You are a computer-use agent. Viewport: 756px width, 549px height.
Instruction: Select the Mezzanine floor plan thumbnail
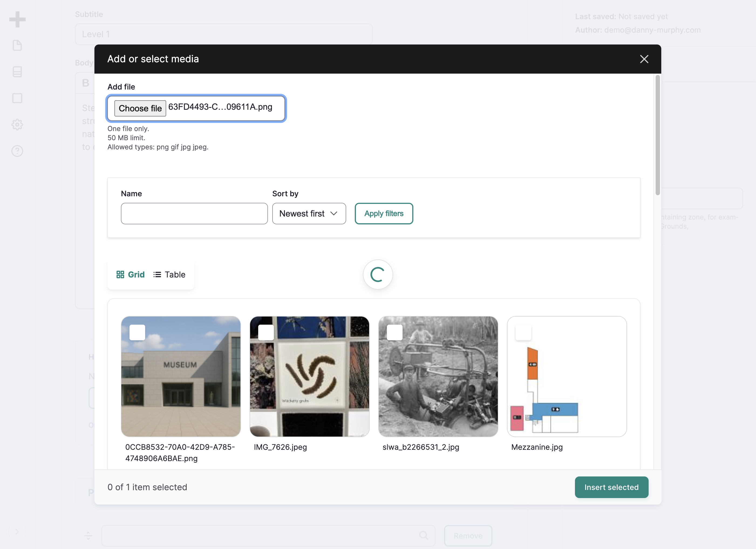pos(567,376)
